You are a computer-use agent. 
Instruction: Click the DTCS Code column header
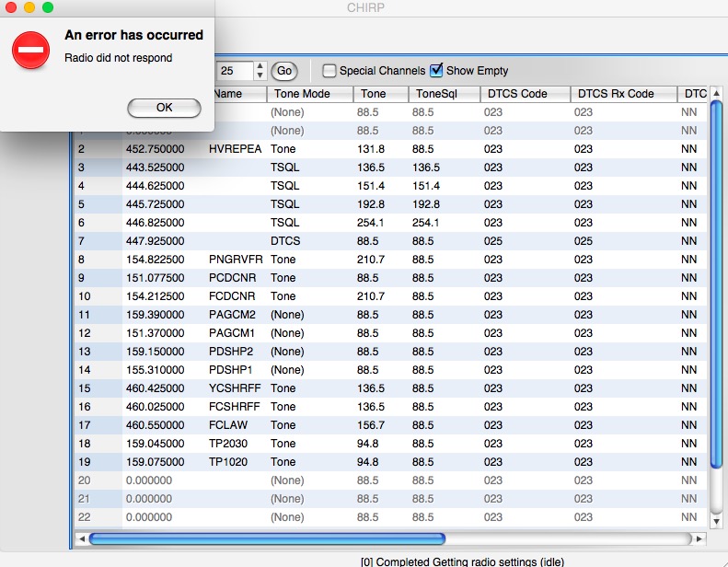525,94
